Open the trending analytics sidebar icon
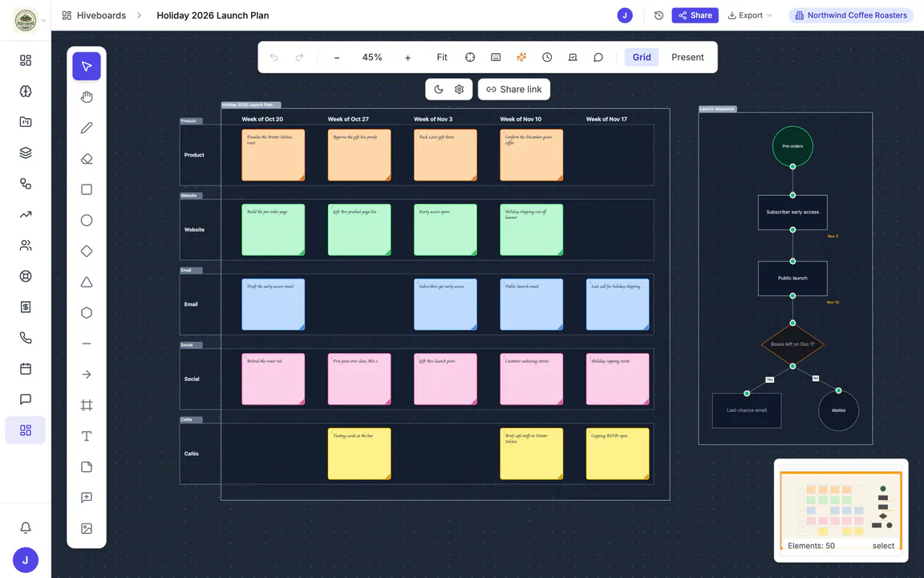Screen dimensions: 924x578 coord(26,214)
